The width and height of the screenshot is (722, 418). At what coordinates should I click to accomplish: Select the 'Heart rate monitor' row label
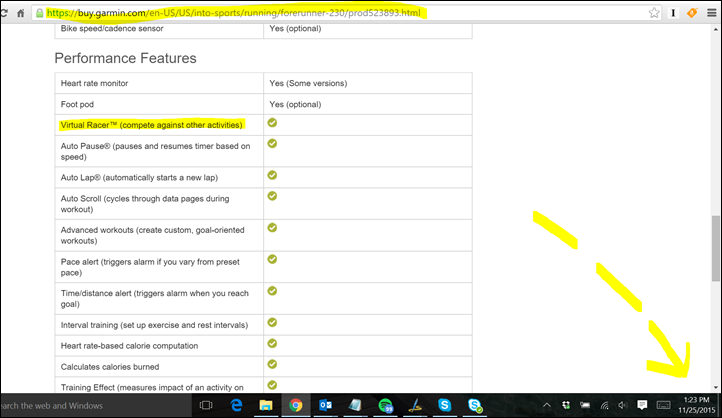94,83
